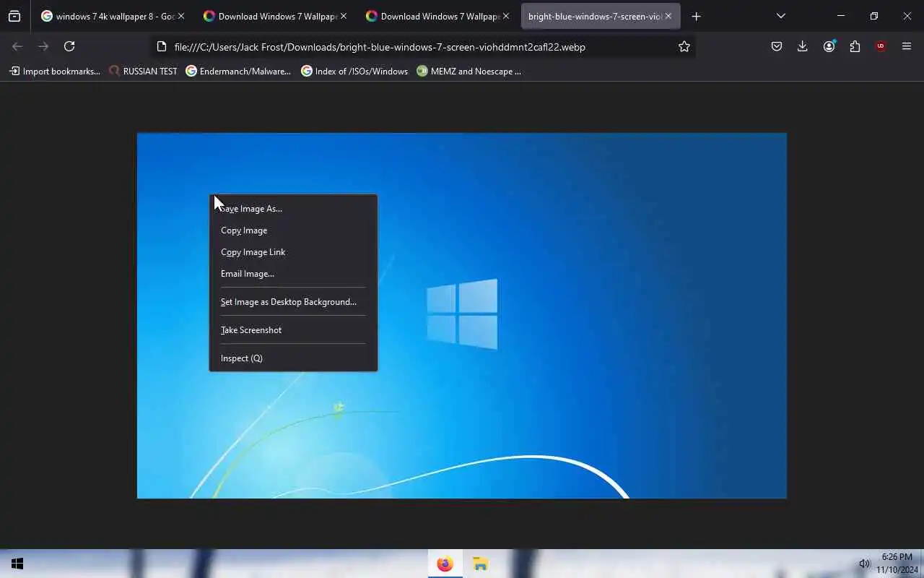
Task: Open the Downloads panel icon
Action: pyautogui.click(x=803, y=46)
